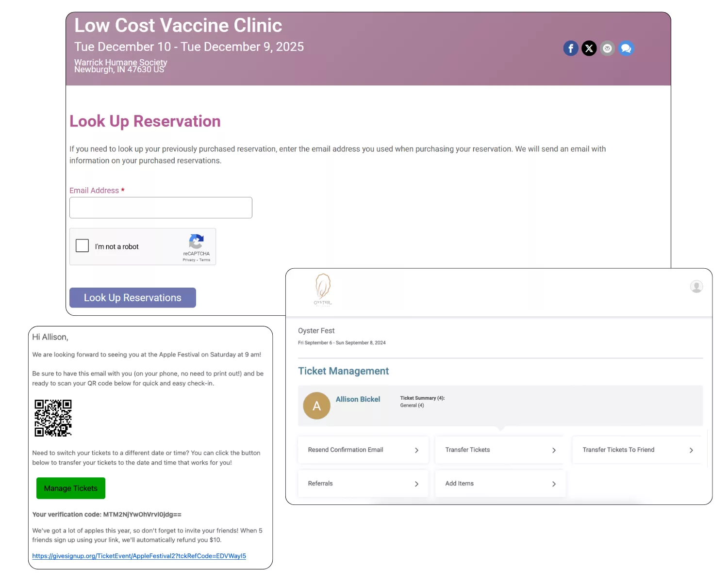
Task: Open the givesignup.org referral link
Action: click(139, 556)
